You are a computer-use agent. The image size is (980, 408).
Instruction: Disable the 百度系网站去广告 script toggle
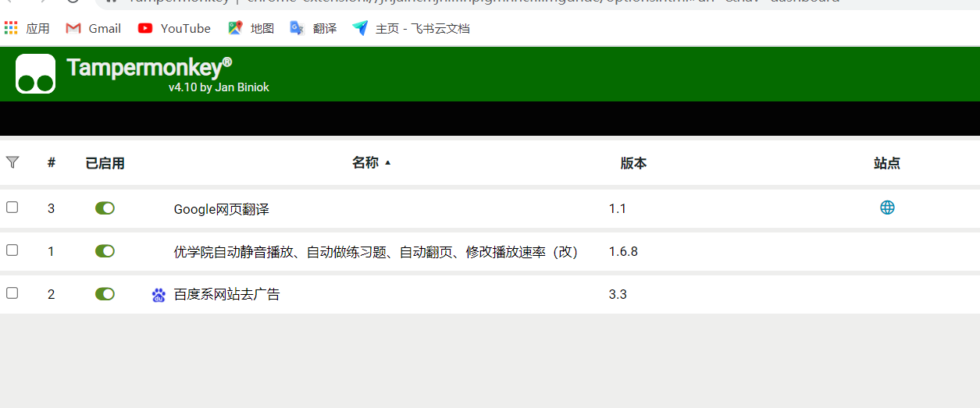(x=105, y=294)
